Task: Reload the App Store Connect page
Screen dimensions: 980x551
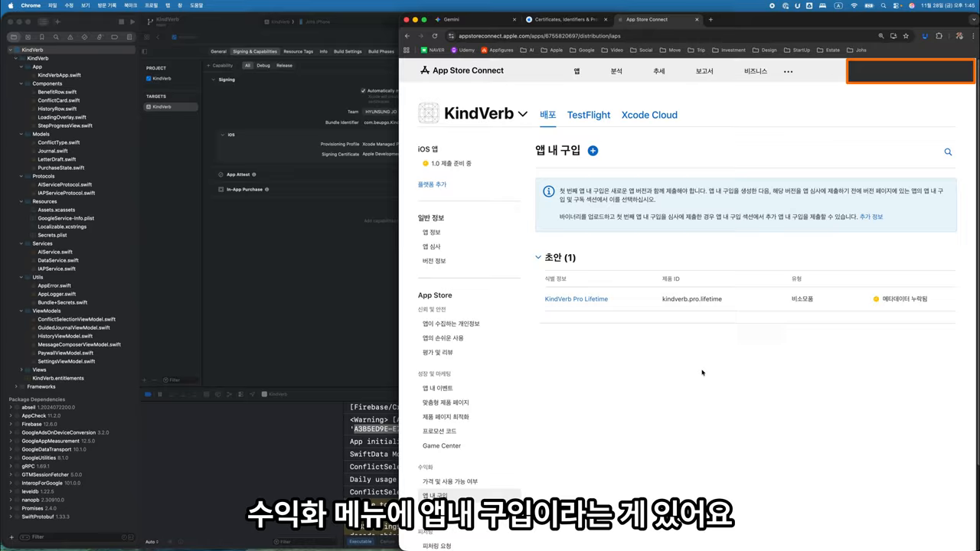Action: coord(435,36)
